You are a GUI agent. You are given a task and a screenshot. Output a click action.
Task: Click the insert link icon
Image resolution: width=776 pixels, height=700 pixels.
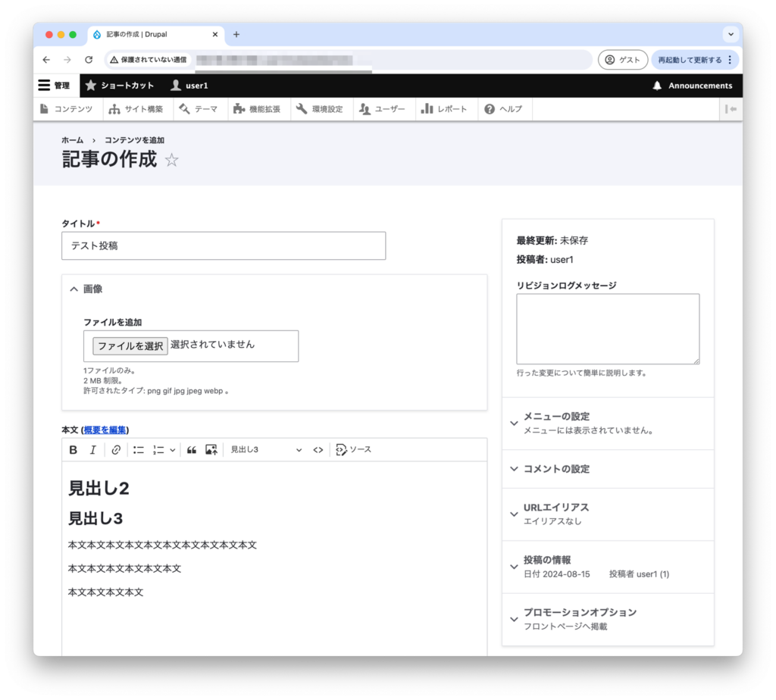point(116,450)
